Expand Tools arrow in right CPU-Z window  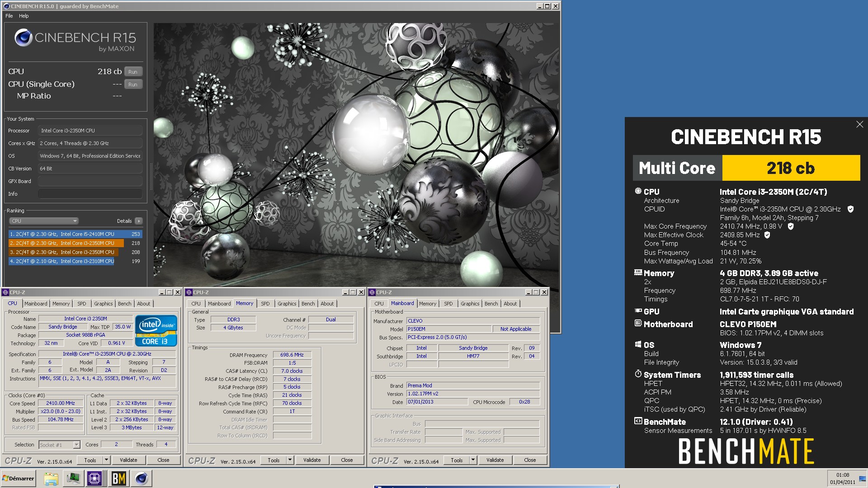pyautogui.click(x=473, y=460)
